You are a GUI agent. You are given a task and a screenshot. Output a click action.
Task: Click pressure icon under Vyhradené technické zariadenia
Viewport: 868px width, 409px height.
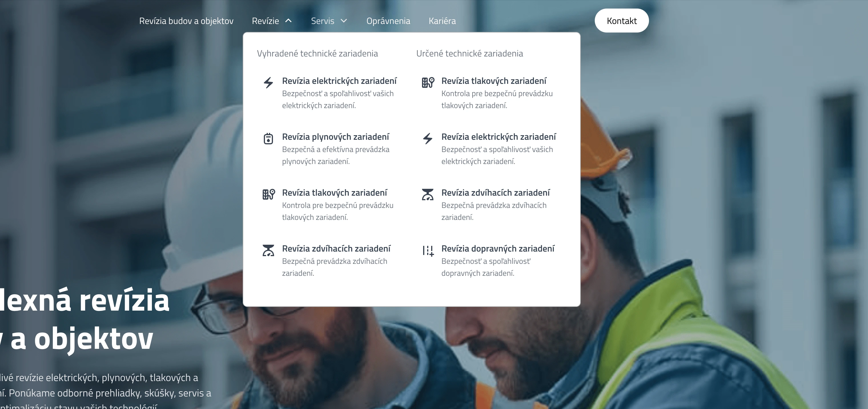(269, 194)
